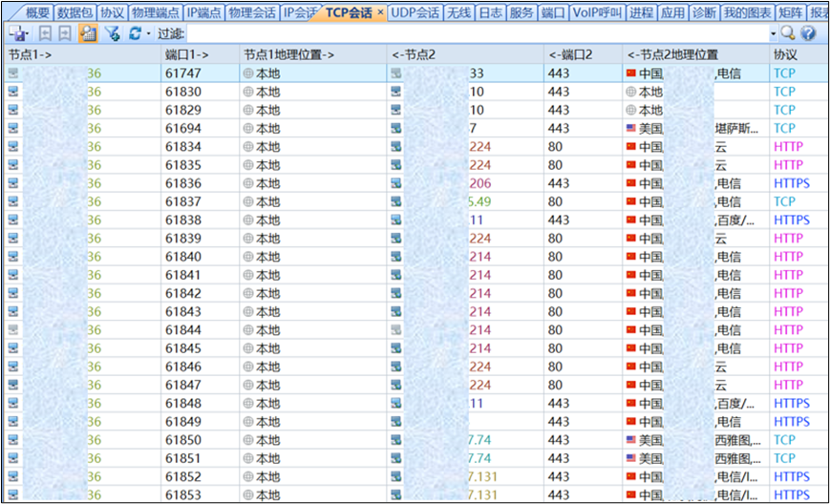Image resolution: width=830 pixels, height=504 pixels.
Task: Click the China flag icon in port 61849 row
Action: [x=631, y=422]
